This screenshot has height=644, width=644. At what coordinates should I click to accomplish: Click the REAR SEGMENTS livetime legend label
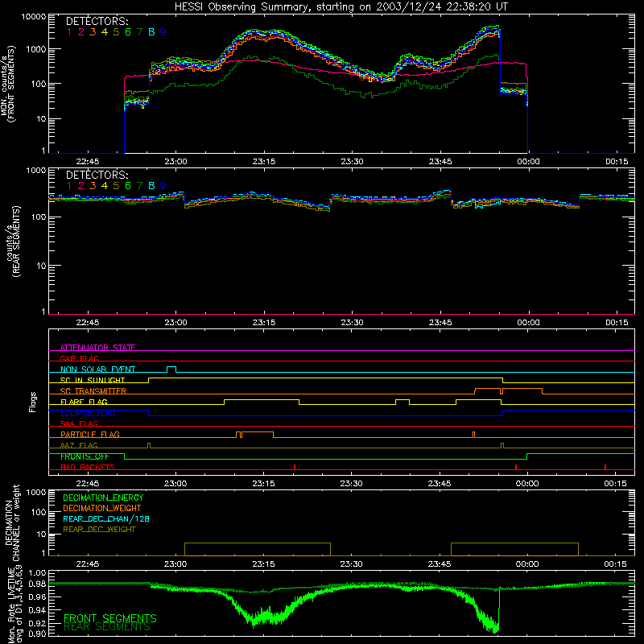107,627
